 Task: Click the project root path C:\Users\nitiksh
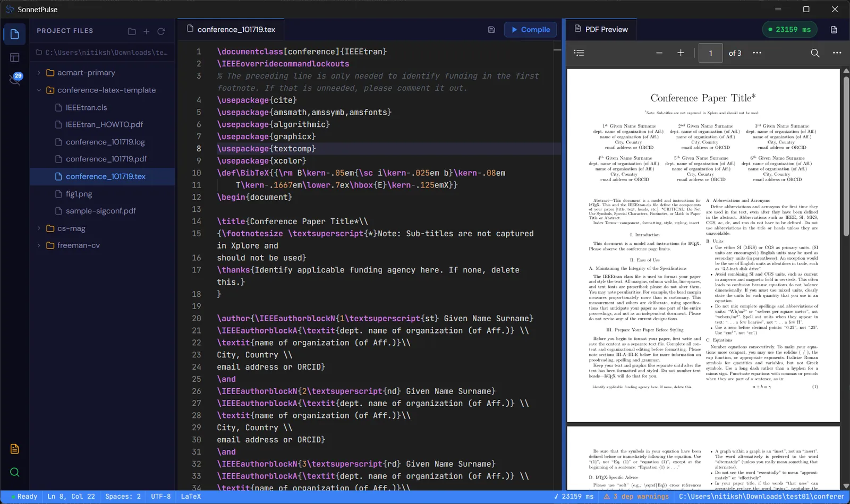coord(102,53)
